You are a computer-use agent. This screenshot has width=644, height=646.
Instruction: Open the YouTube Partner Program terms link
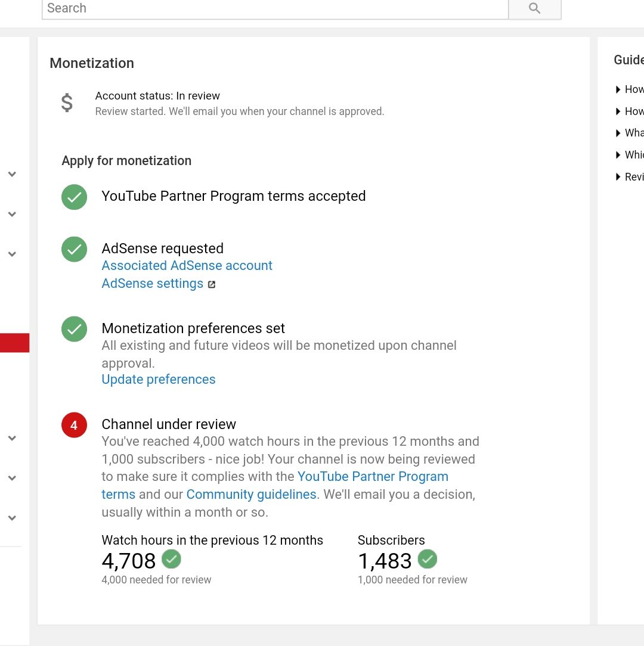point(373,476)
